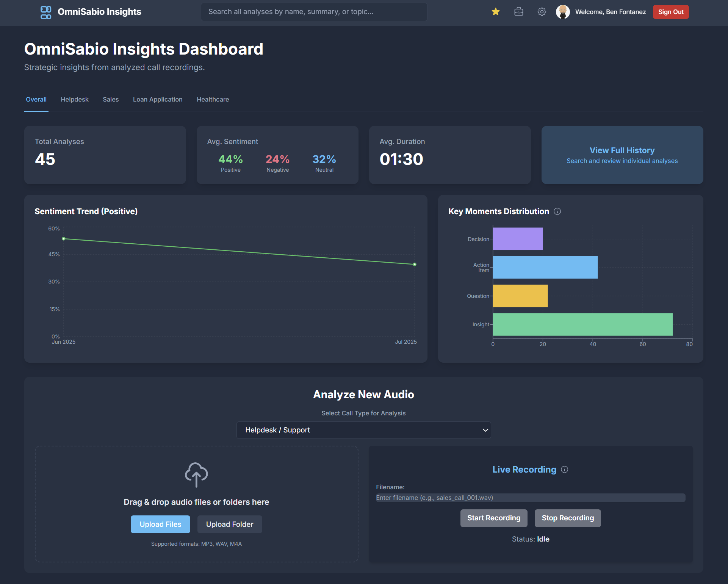Click the Stop Recording button
728x584 pixels.
[x=567, y=518]
